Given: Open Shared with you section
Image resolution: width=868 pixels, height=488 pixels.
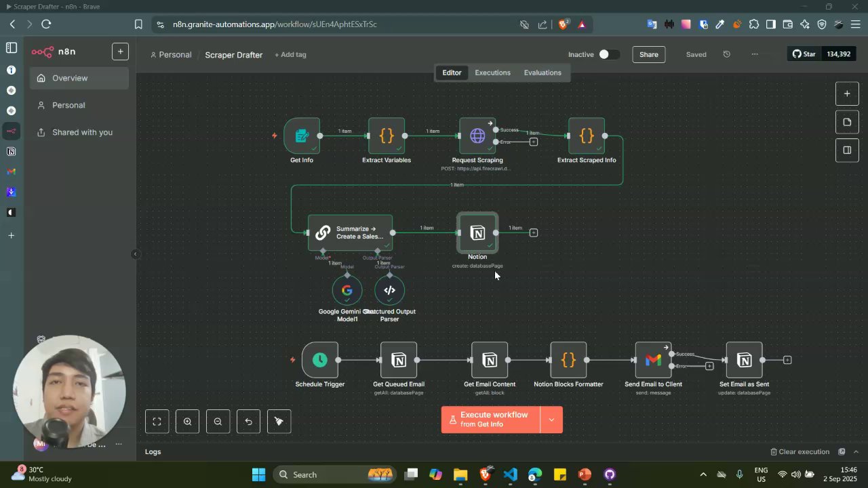Looking at the screenshot, I should click(79, 132).
